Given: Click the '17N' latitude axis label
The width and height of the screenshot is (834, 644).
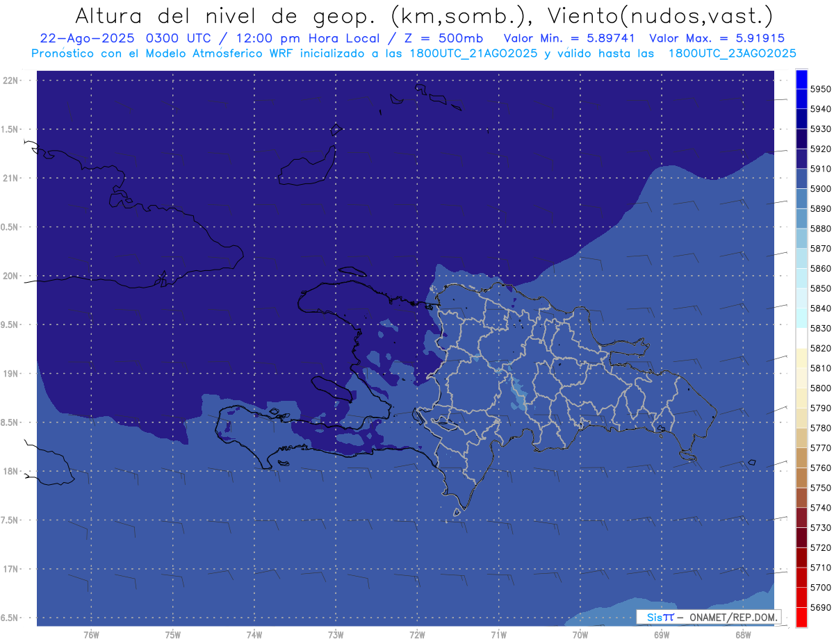Looking at the screenshot, I should pos(11,570).
